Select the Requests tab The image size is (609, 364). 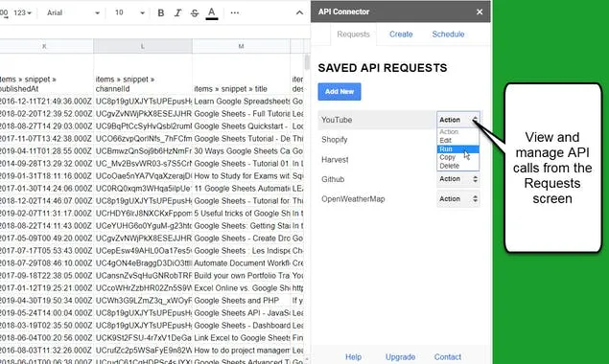(353, 34)
